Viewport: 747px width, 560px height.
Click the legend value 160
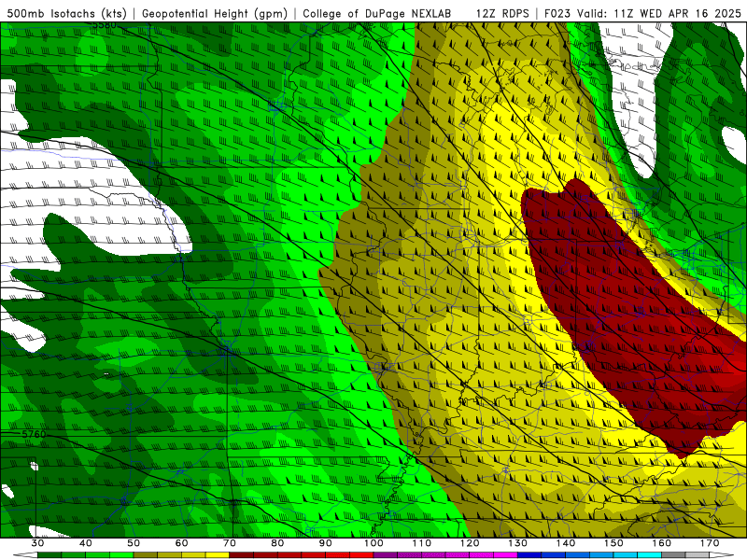tap(662, 543)
